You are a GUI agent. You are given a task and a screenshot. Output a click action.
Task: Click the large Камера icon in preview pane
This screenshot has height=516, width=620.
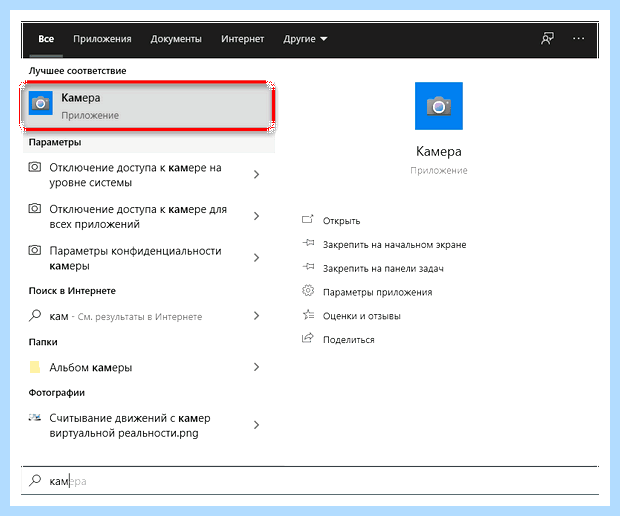439,106
